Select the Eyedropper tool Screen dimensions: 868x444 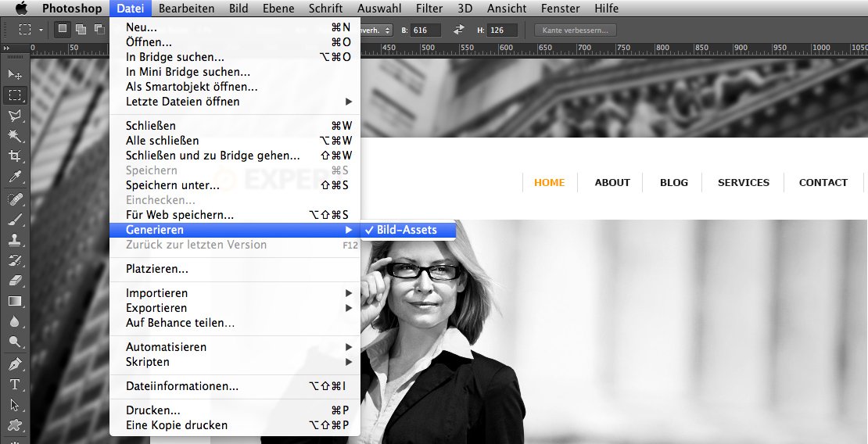(x=14, y=177)
